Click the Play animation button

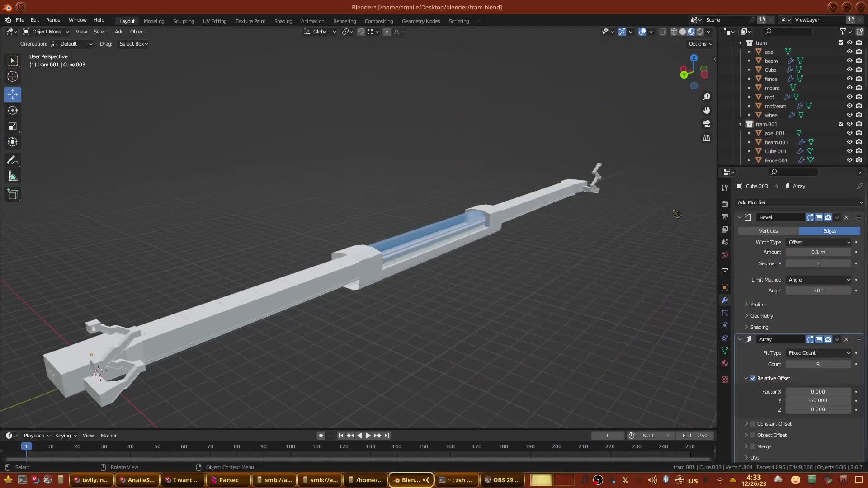click(368, 436)
